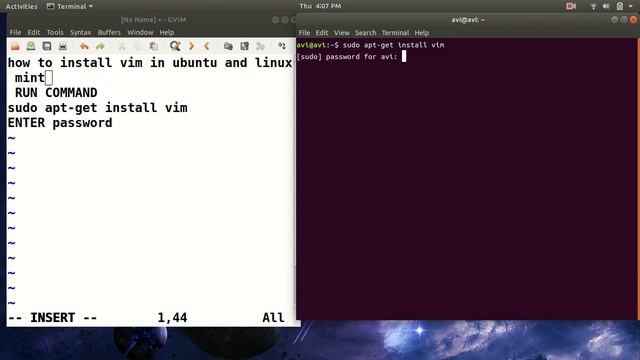Open the terminal window's File menu
Viewport: 640px width, 360px height.
pos(304,33)
